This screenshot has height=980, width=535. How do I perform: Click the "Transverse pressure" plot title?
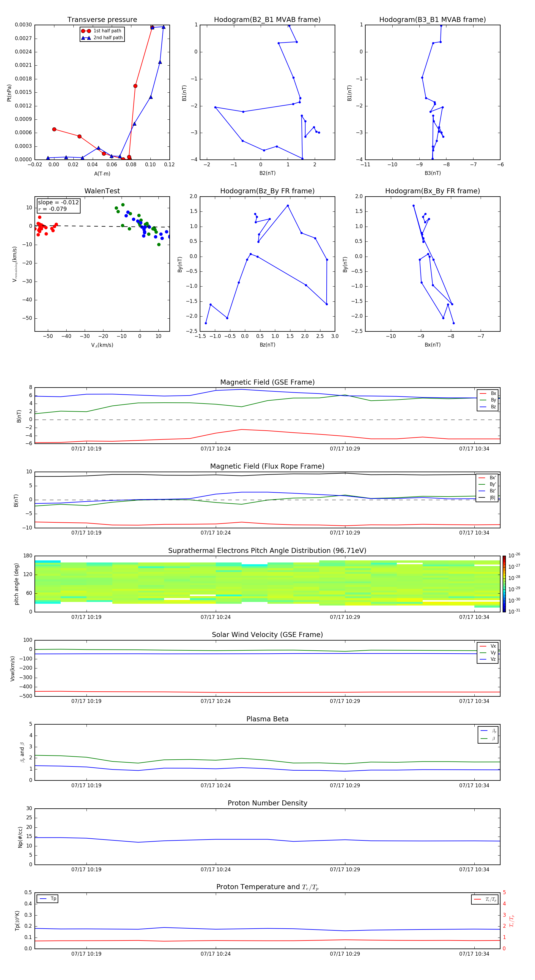(102, 20)
